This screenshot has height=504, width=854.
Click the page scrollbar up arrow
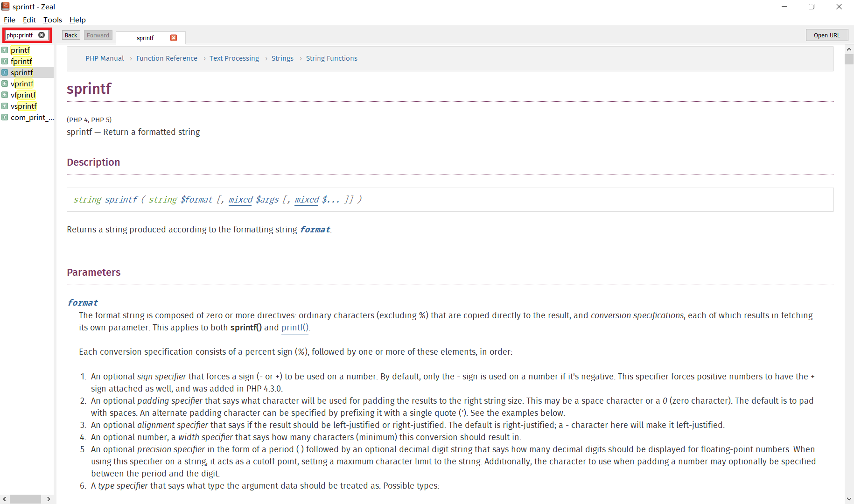(849, 49)
